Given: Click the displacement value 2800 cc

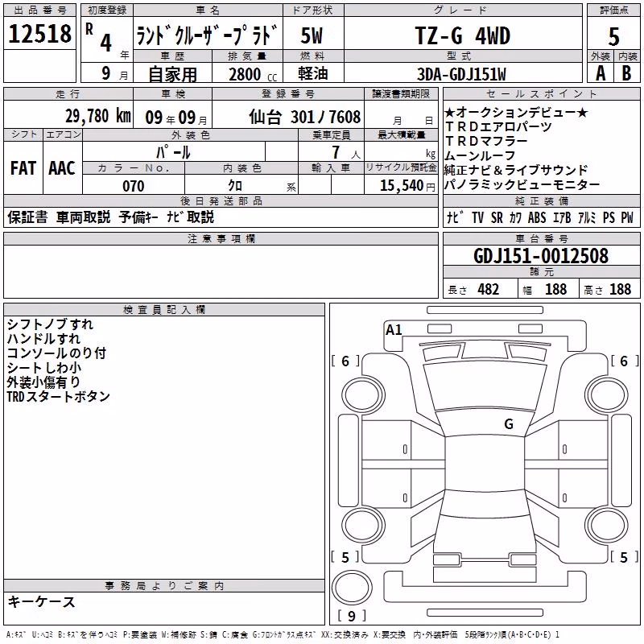Looking at the screenshot, I should pos(253,74).
